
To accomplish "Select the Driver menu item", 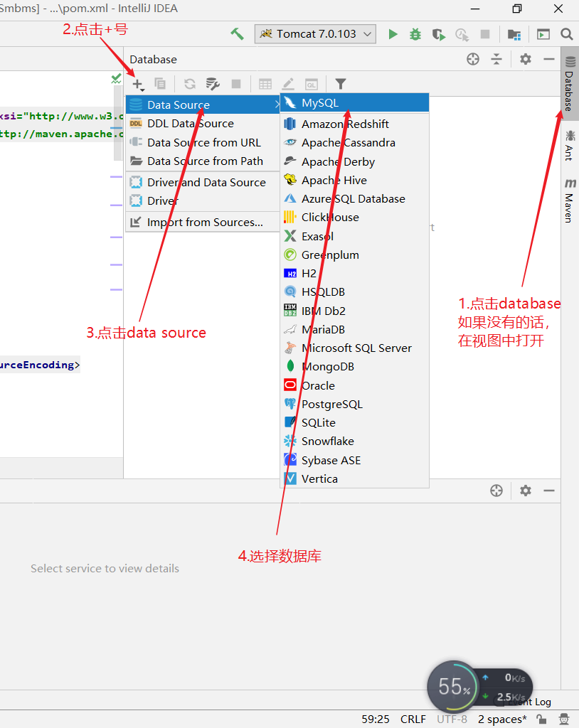I will coord(203,201).
